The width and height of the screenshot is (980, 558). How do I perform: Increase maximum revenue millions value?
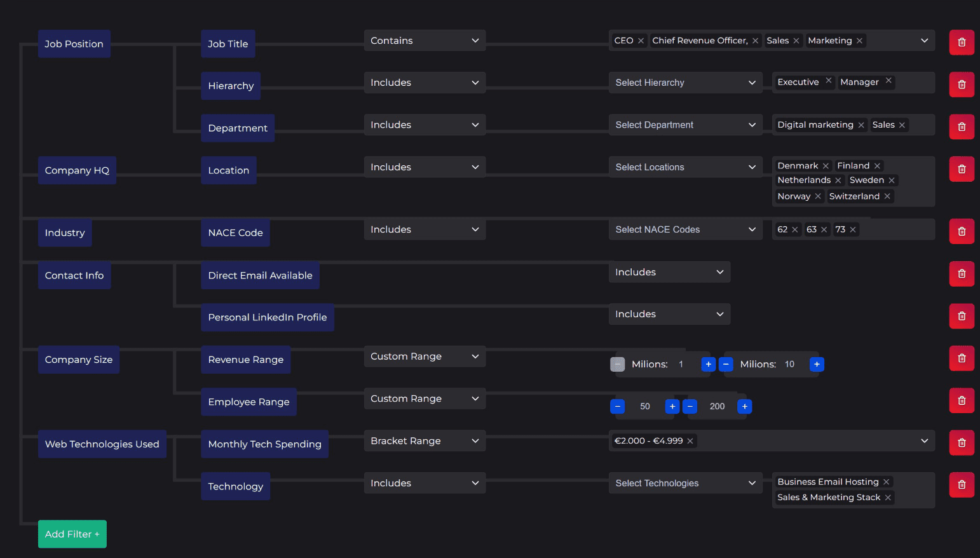pos(817,364)
